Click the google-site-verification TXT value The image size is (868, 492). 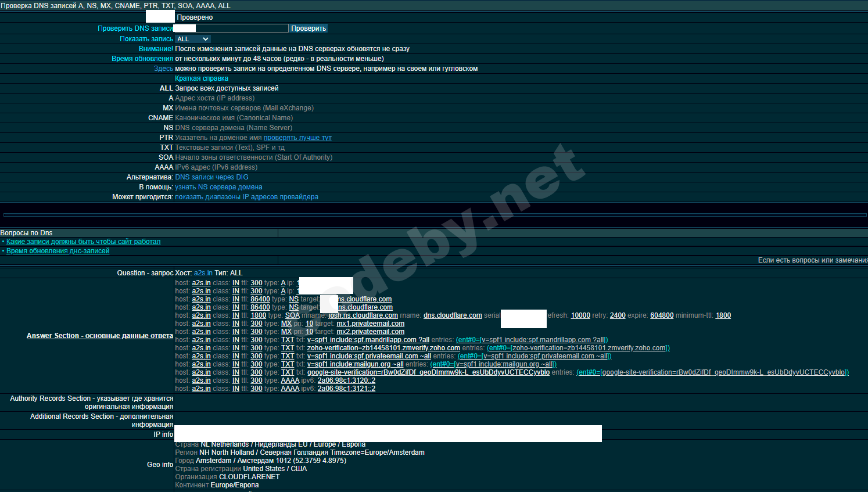pyautogui.click(x=428, y=372)
